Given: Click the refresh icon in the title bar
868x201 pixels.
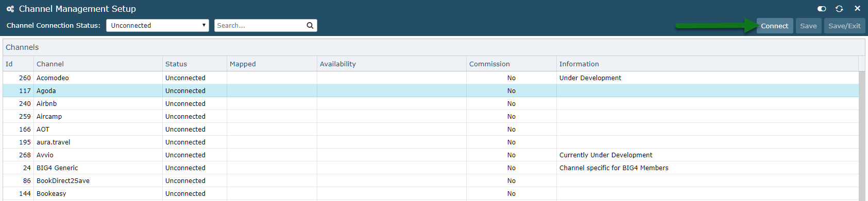Looking at the screenshot, I should (839, 9).
